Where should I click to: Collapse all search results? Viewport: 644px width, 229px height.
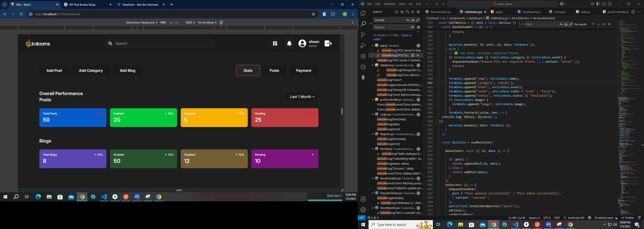[x=418, y=12]
